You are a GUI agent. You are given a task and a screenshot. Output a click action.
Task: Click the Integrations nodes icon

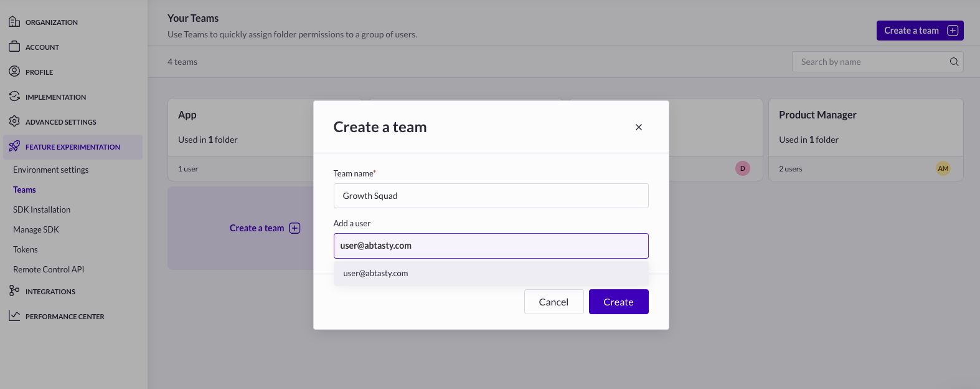pos(14,291)
